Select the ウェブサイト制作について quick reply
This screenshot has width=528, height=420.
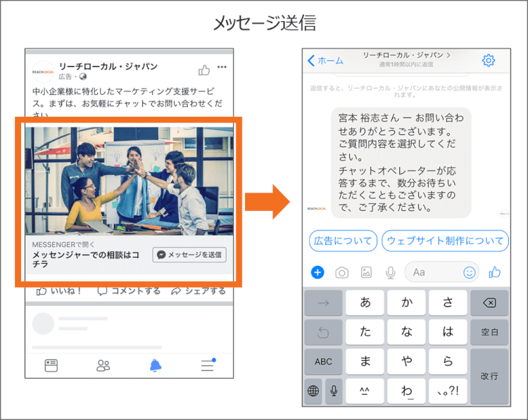pos(445,241)
